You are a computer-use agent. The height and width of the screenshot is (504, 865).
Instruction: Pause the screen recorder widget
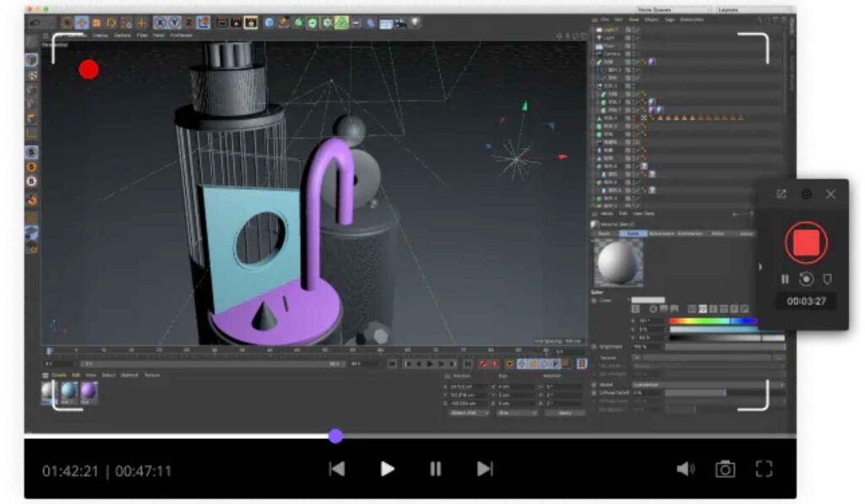(785, 279)
